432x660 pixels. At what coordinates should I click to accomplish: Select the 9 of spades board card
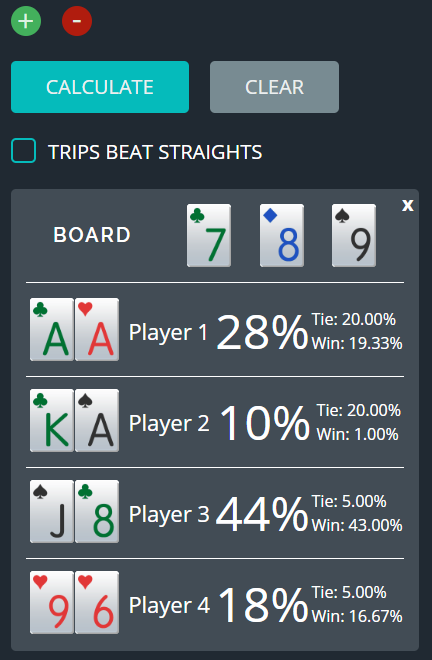click(354, 235)
